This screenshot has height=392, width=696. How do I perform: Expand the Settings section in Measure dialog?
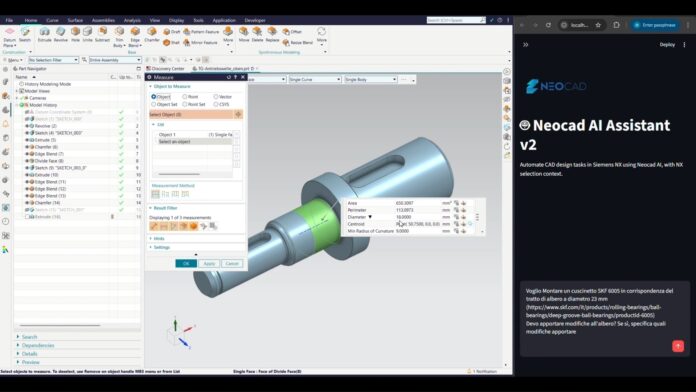[x=150, y=247]
